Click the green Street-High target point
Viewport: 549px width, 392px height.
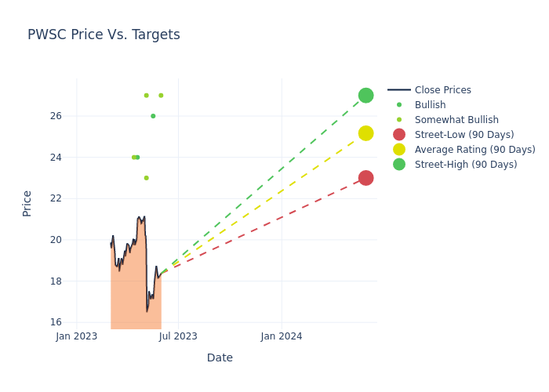pos(365,96)
